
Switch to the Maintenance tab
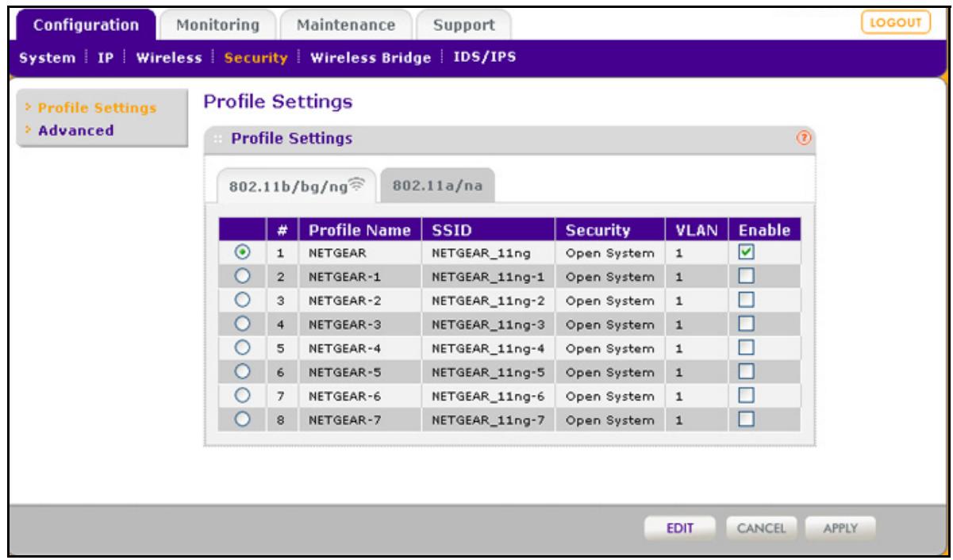tap(344, 25)
